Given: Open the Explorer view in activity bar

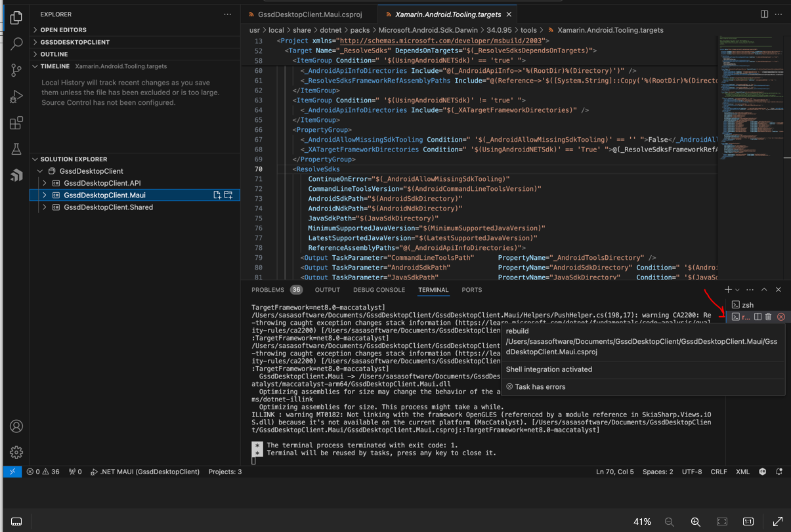Looking at the screenshot, I should 16,18.
